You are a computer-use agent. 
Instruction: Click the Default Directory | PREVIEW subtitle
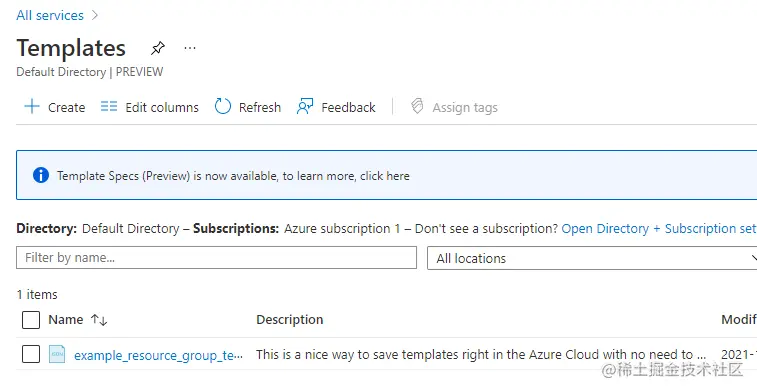90,72
